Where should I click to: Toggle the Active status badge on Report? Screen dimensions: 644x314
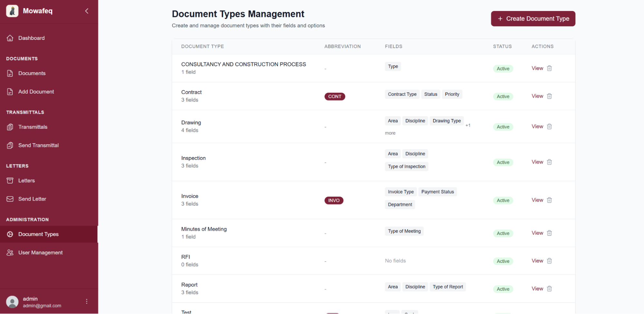[503, 289]
